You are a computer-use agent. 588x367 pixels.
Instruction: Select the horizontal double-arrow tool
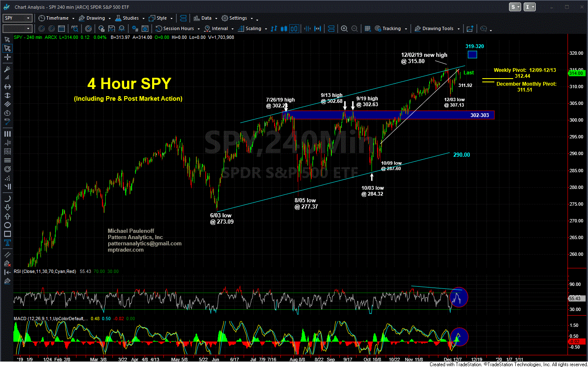tap(7, 87)
